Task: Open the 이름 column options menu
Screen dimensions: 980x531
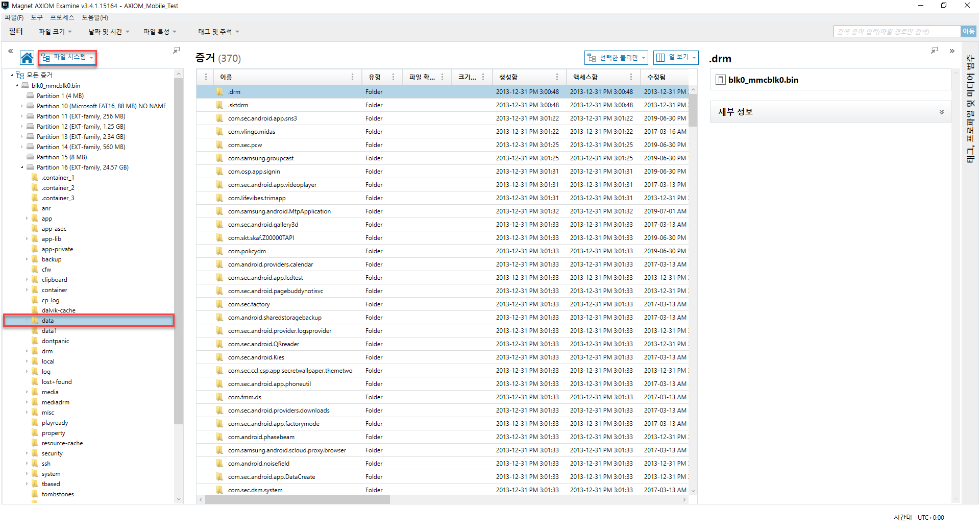Action: point(352,77)
